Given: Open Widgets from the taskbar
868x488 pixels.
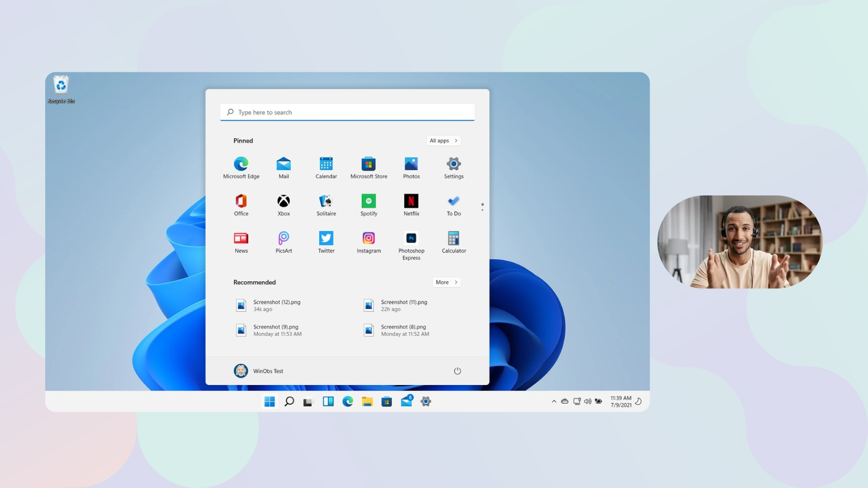Looking at the screenshot, I should (328, 401).
